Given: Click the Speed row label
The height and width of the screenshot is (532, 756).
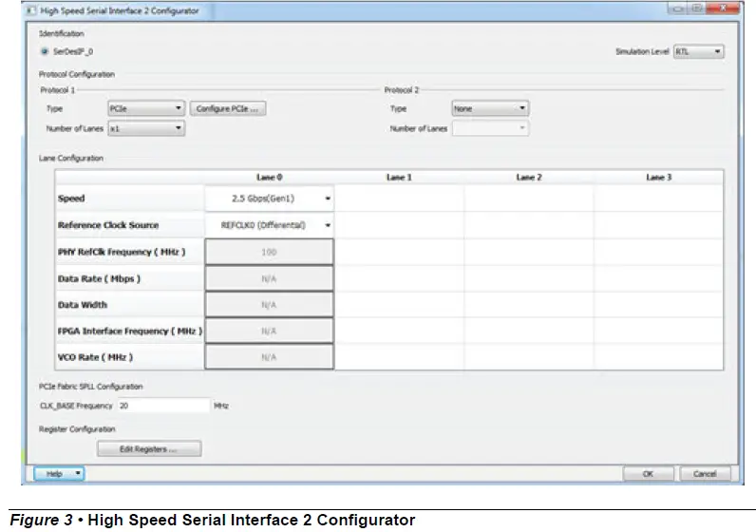Looking at the screenshot, I should click(71, 199).
